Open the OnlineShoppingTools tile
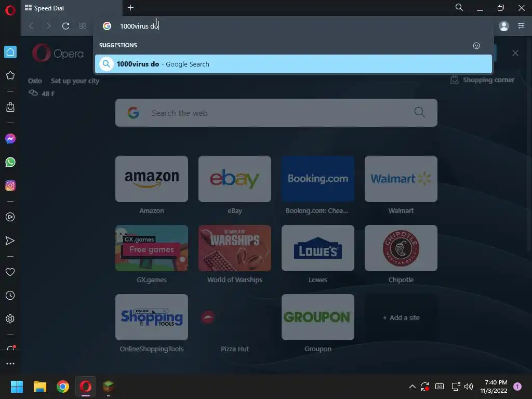 [152, 317]
